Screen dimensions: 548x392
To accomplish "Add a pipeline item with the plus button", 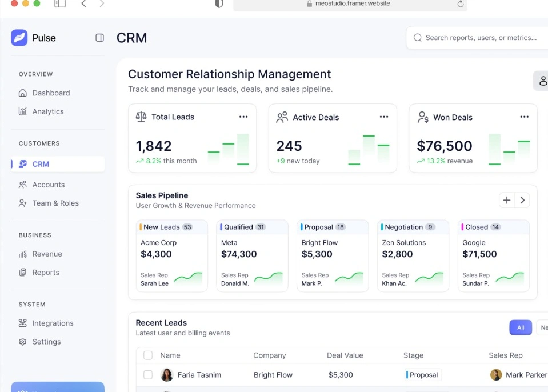I will click(507, 200).
